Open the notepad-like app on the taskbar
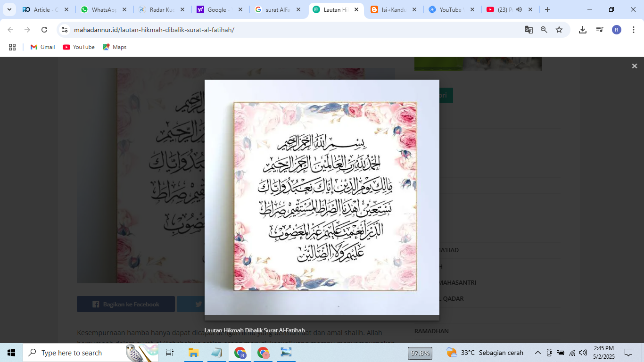Viewport: 644px width, 362px height. (216, 353)
